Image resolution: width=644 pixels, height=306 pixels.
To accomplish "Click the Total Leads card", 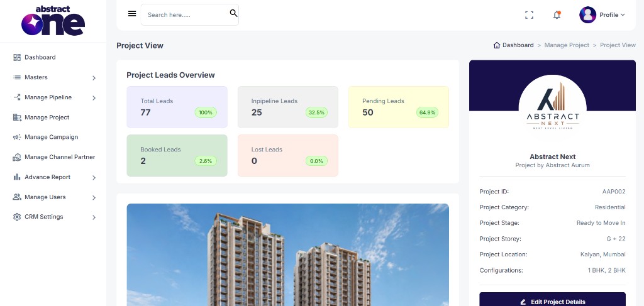I will pos(177,107).
